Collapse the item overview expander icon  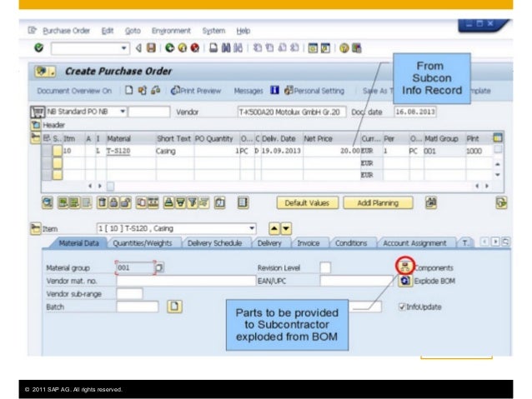(36, 137)
